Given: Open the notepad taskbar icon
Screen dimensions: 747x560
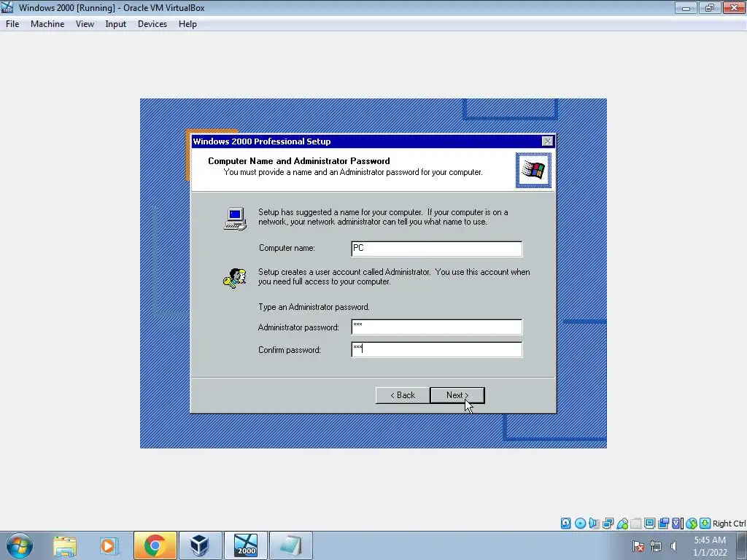Looking at the screenshot, I should click(x=290, y=545).
